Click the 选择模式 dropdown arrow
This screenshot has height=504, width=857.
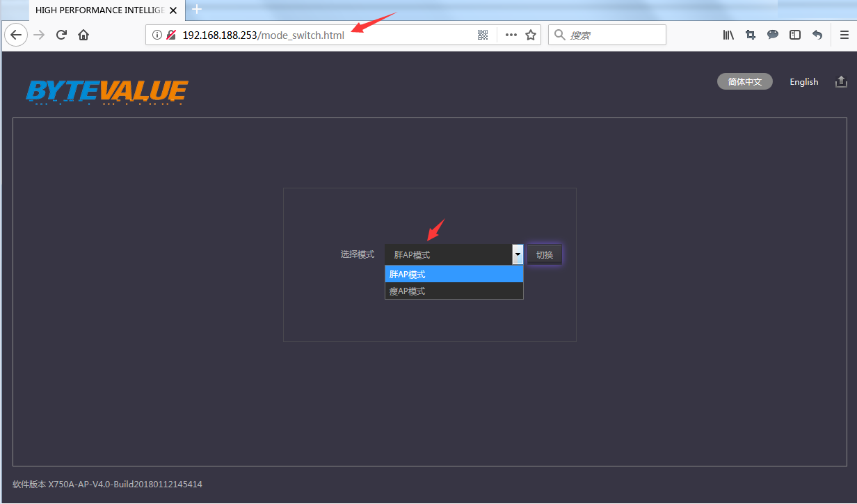tap(518, 254)
